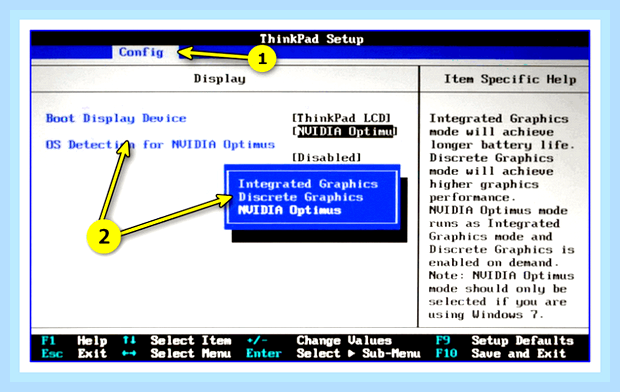Click the ThinkPad Setup title
The height and width of the screenshot is (392, 620).
(312, 39)
